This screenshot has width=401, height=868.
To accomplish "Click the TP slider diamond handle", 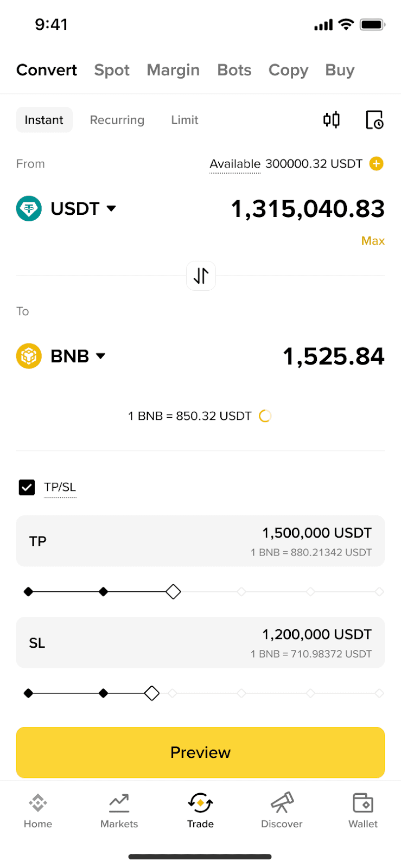I will (x=173, y=591).
